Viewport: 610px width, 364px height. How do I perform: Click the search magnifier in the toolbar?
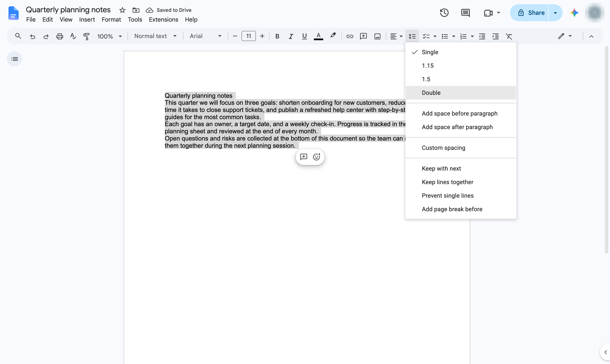(x=18, y=36)
